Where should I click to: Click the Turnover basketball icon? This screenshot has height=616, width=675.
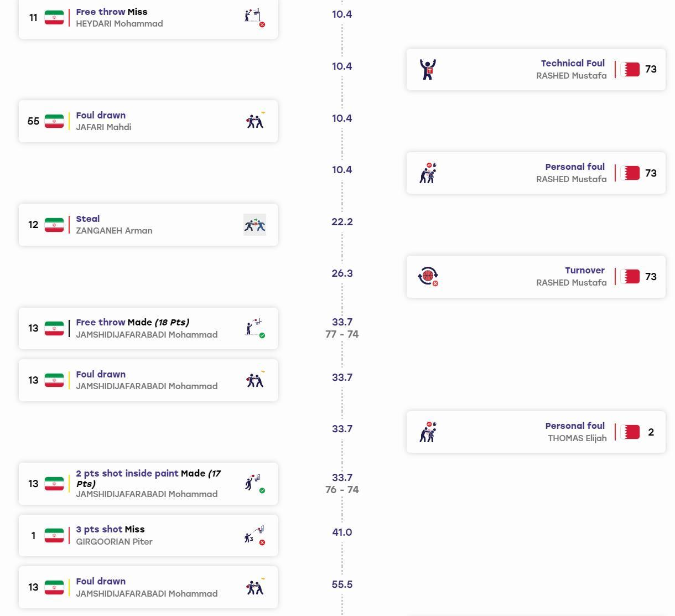tap(428, 276)
